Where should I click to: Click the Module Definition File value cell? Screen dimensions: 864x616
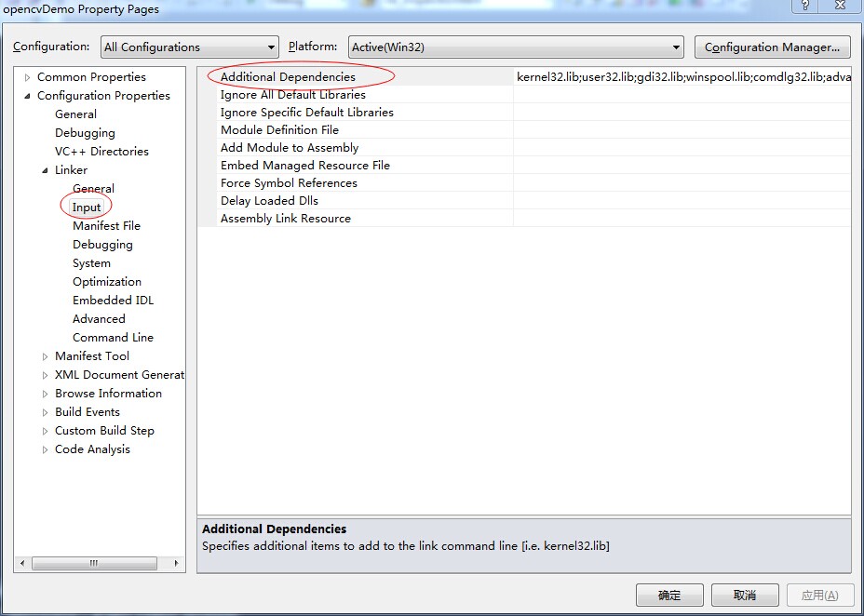click(x=682, y=130)
